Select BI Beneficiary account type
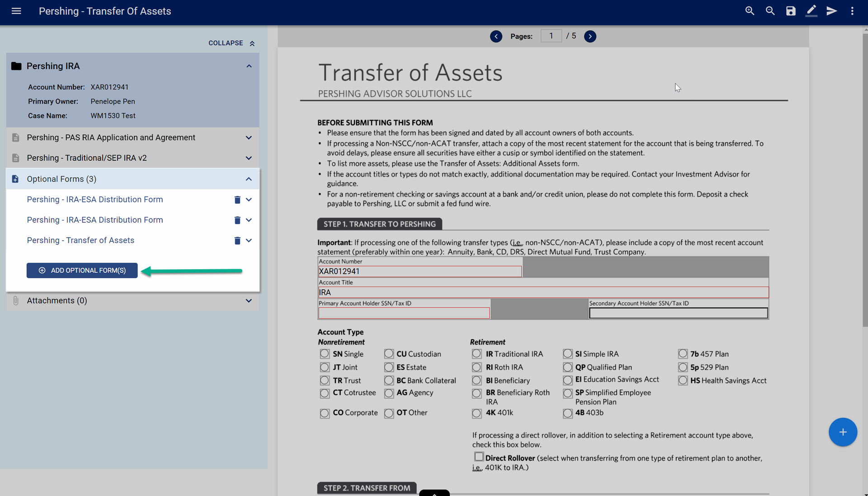The width and height of the screenshot is (868, 496). (476, 380)
